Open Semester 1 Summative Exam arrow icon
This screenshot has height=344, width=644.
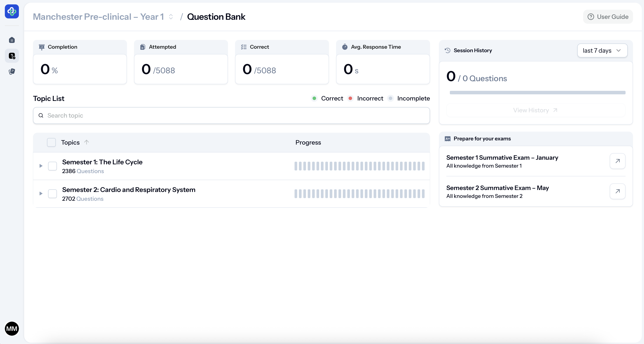[617, 161]
